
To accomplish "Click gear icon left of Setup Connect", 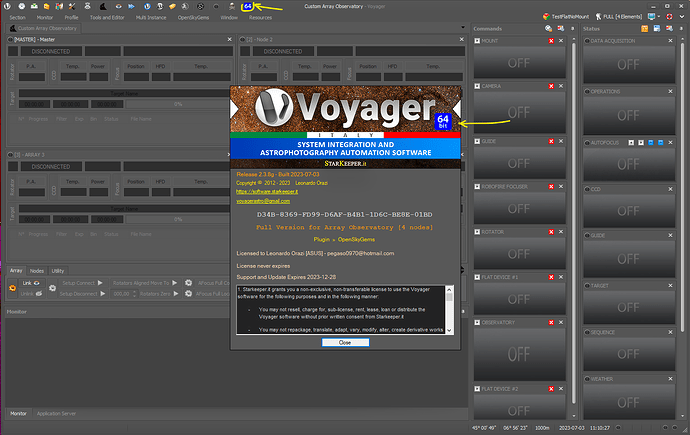I will click(52, 288).
